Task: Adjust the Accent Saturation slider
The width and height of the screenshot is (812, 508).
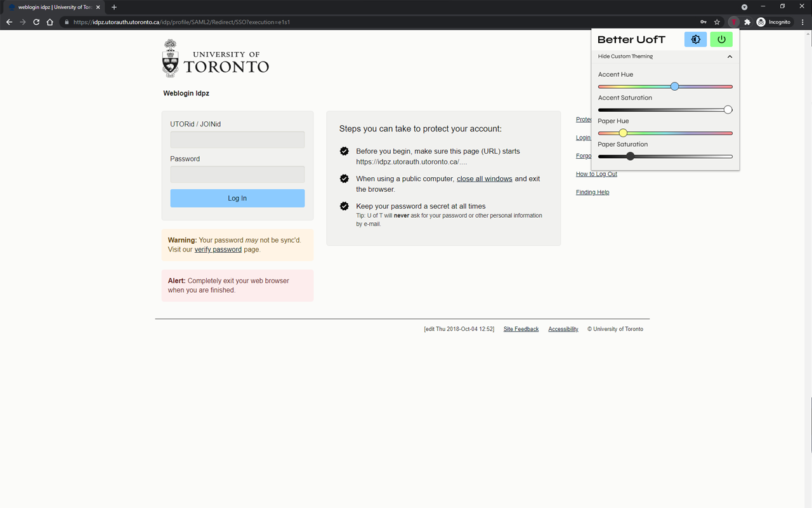Action: click(x=665, y=110)
